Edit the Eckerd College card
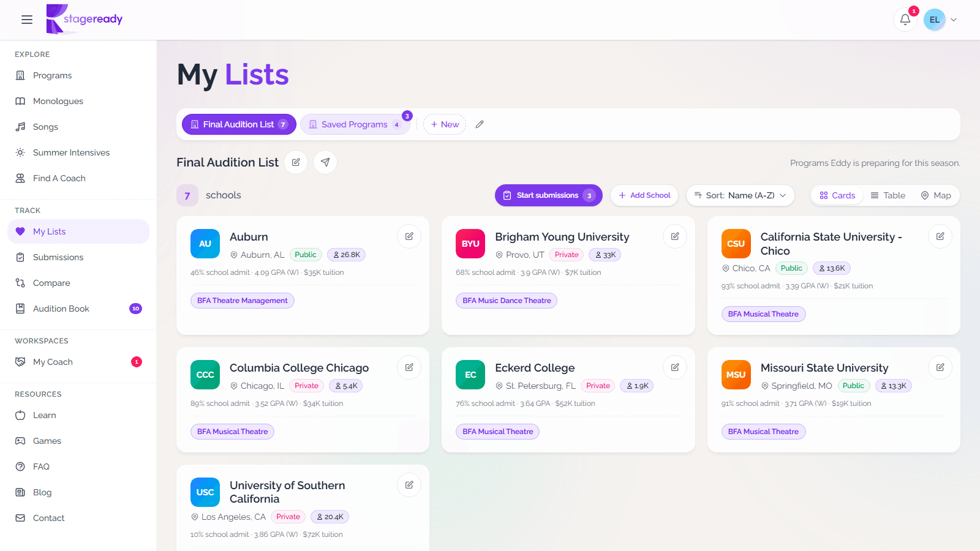This screenshot has height=551, width=980. click(675, 367)
